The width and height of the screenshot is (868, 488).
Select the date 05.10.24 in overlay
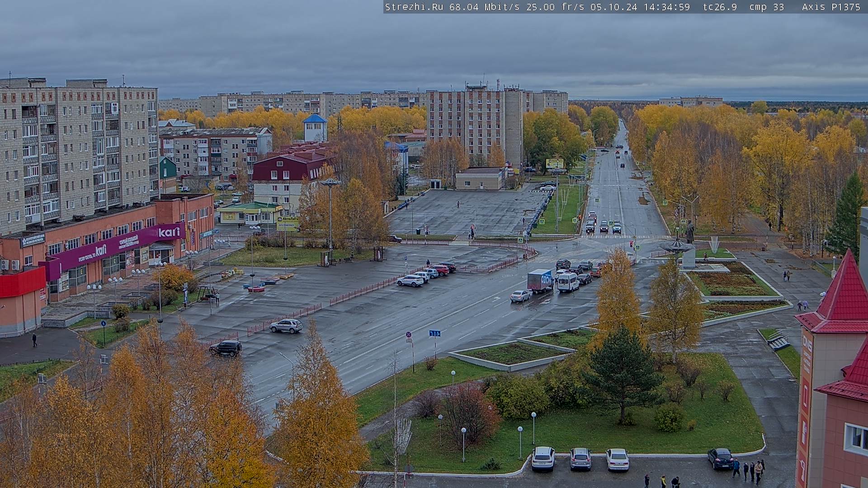(x=613, y=7)
